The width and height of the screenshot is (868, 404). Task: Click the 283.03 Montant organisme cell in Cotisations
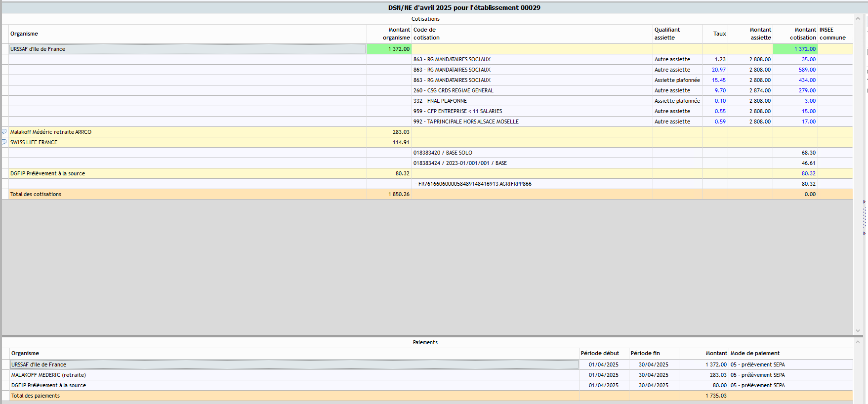point(389,132)
